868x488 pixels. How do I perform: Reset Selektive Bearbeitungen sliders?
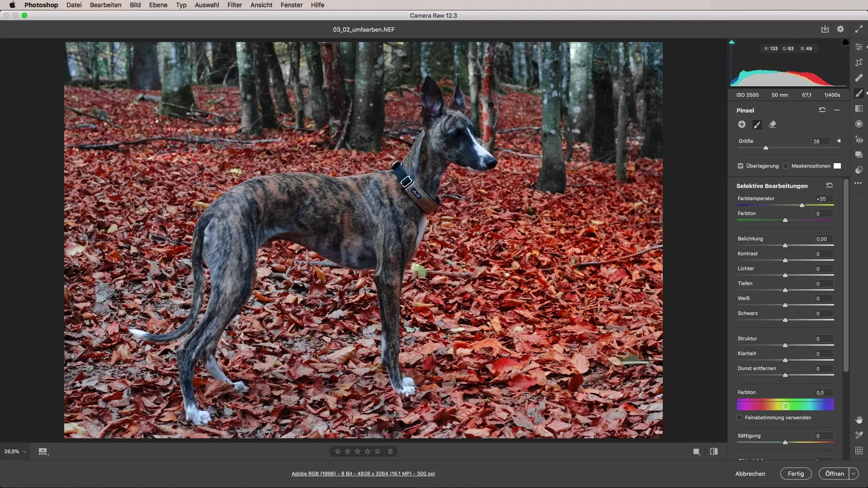[830, 185]
